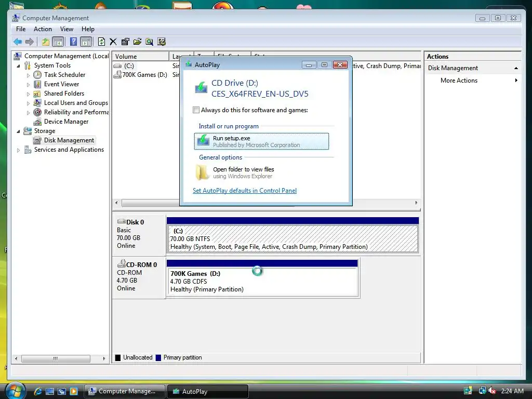Expand Services and Applications node

(x=18, y=150)
